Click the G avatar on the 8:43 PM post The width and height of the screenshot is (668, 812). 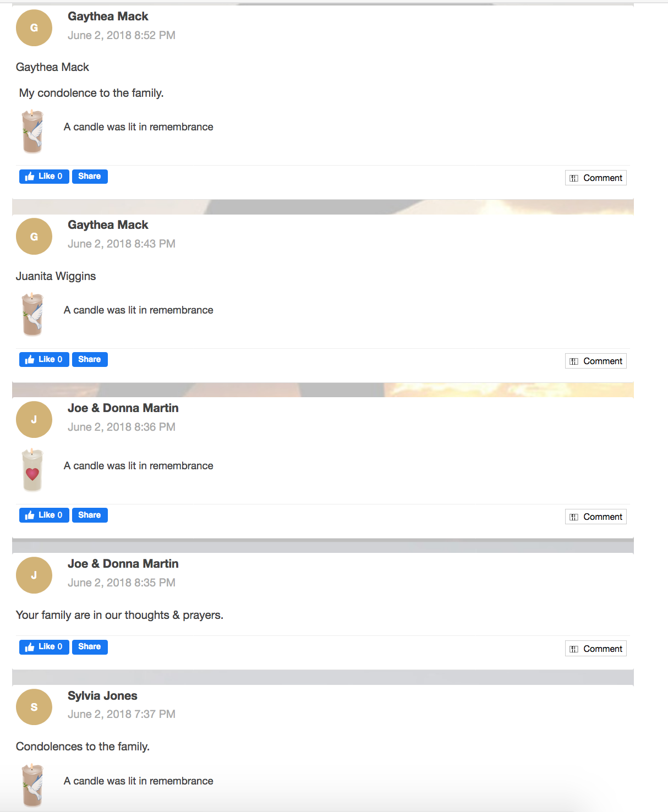(34, 237)
